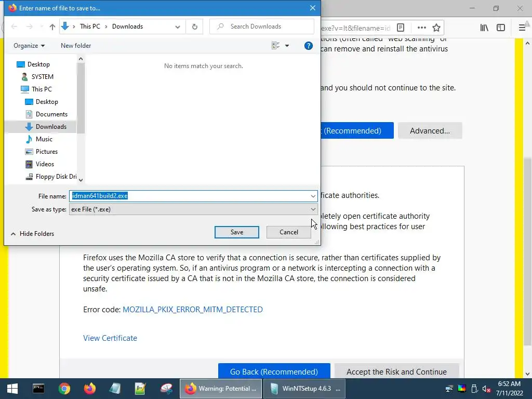This screenshot has height=399, width=532.
Task: Go up one folder level in save dialog
Action: pos(52,26)
